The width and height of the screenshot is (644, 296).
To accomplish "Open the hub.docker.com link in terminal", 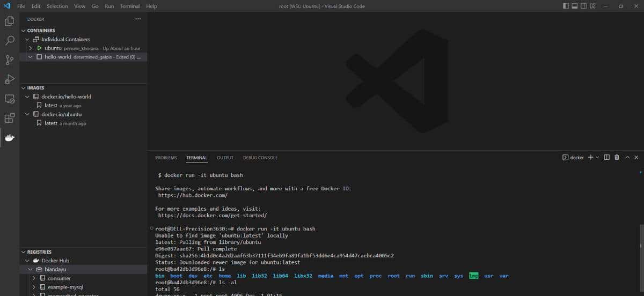I will [193, 195].
